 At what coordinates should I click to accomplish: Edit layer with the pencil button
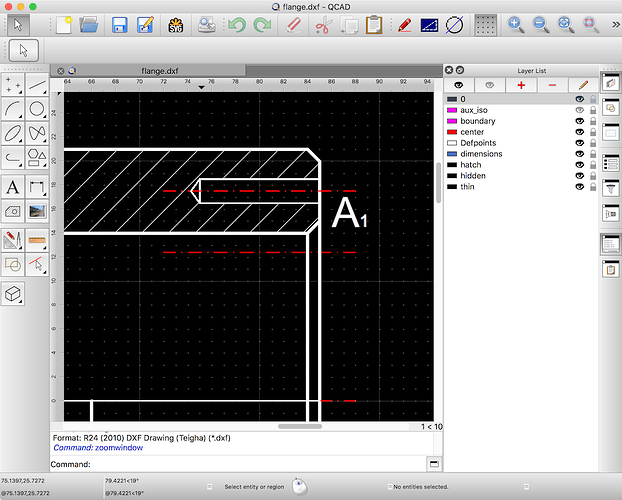(583, 85)
